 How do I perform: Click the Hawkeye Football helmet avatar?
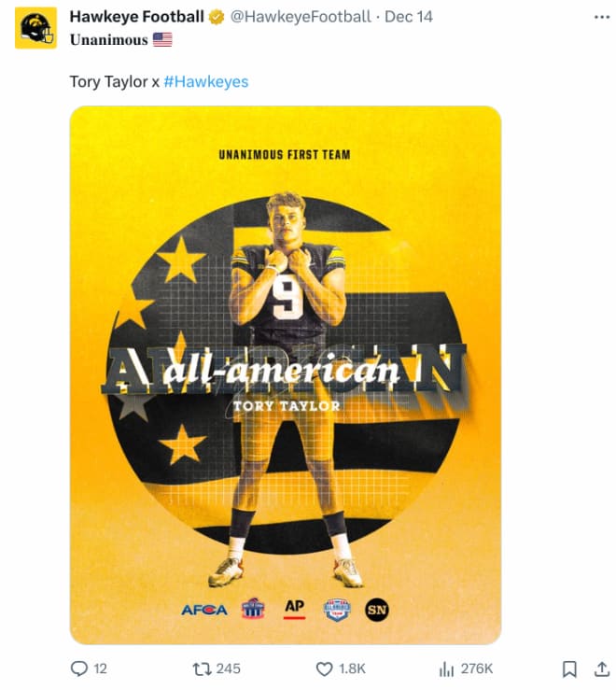[x=35, y=28]
